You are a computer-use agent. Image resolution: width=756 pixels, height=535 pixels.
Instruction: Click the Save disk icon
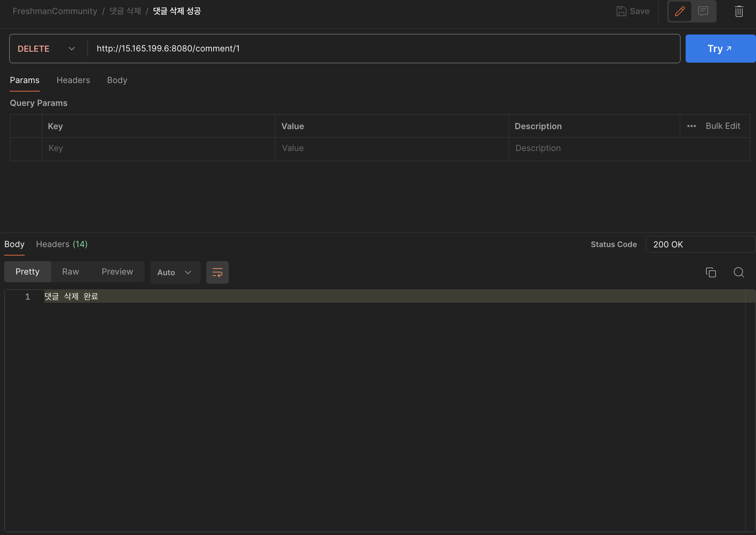pyautogui.click(x=622, y=11)
